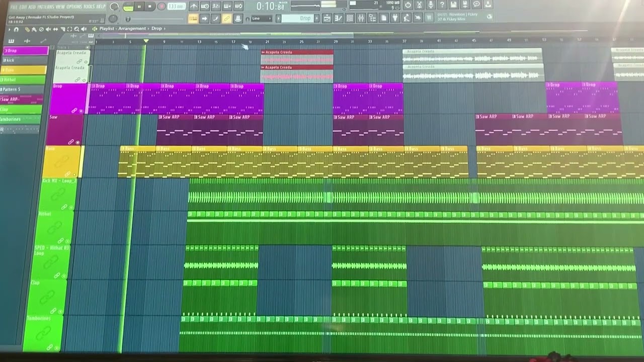This screenshot has width=644, height=362.
Task: Toggle the red record button
Action: point(162,7)
